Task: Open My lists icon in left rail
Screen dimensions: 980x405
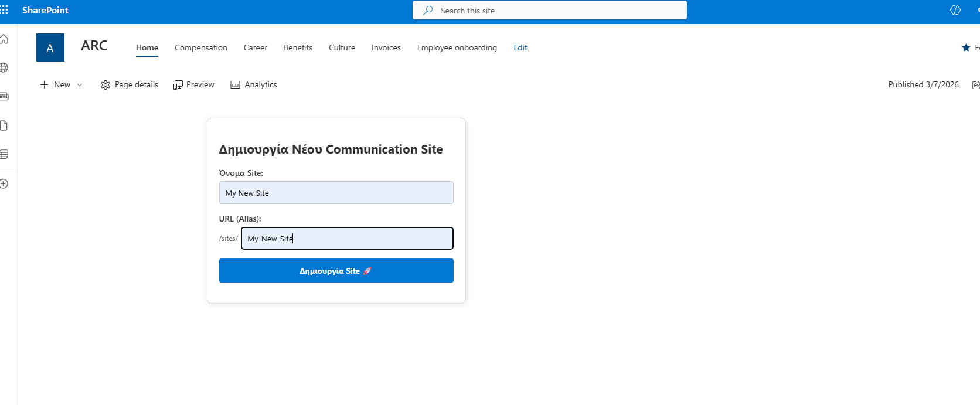Action: coord(4,154)
